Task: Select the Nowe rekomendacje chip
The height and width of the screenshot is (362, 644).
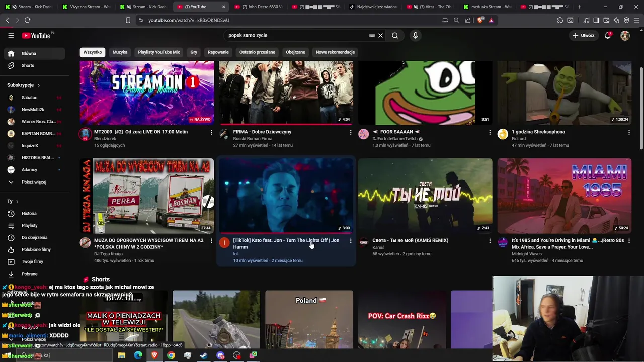Action: (x=335, y=52)
